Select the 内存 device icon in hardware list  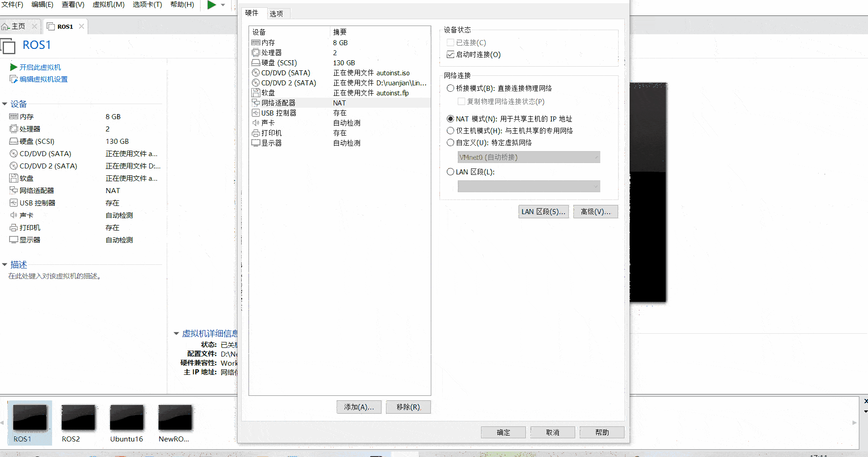[x=256, y=42]
